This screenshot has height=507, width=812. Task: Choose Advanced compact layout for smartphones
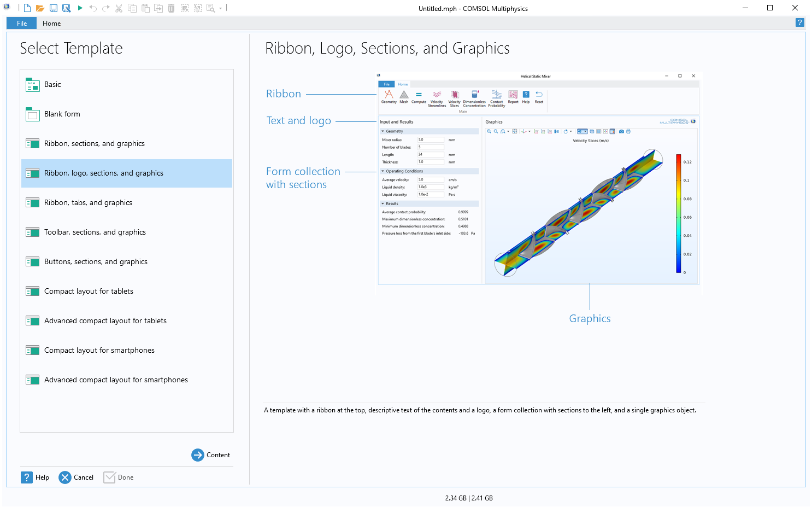coord(127,380)
